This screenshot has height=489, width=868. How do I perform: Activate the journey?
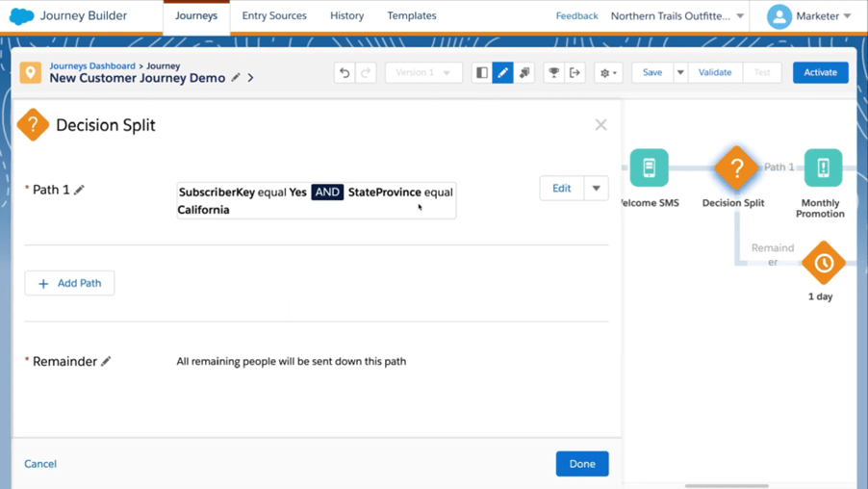coord(821,72)
